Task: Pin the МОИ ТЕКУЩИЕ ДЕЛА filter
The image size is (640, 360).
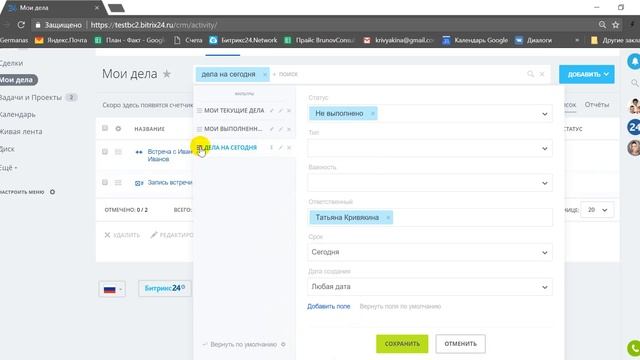Action: [271, 111]
